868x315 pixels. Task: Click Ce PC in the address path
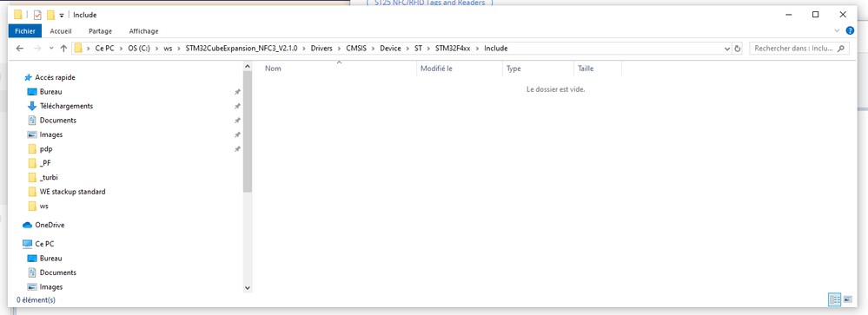click(104, 48)
